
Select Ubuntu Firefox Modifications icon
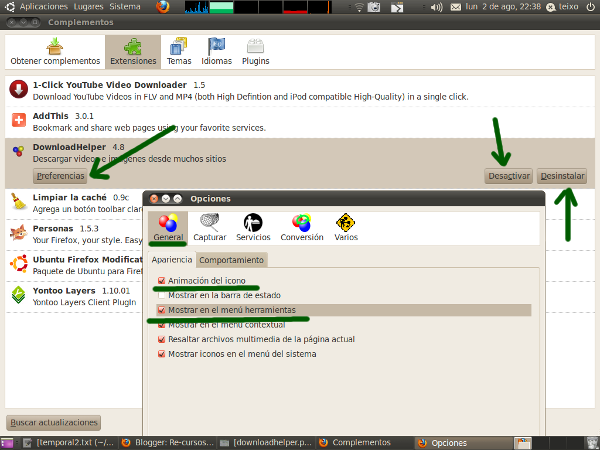tap(18, 264)
